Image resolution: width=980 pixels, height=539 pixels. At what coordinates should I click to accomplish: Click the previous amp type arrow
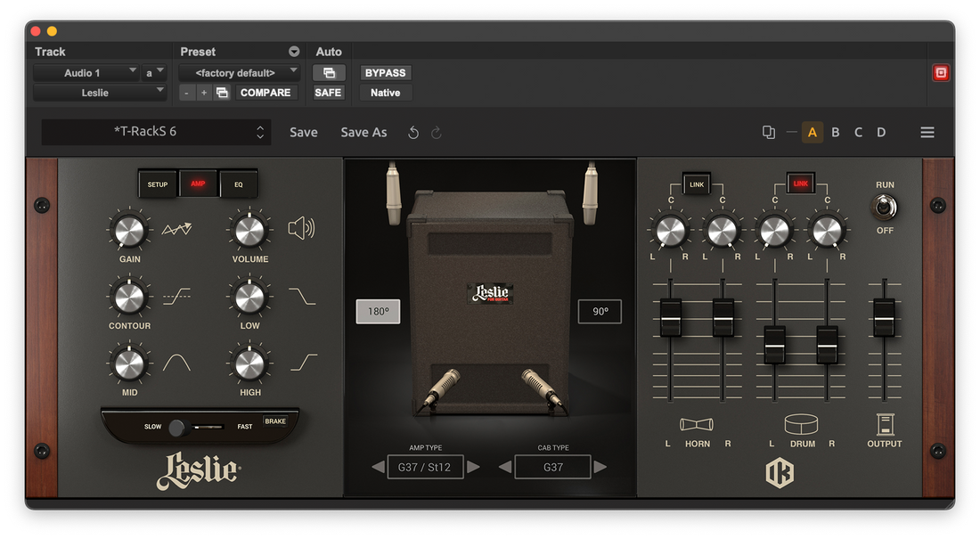tap(378, 467)
